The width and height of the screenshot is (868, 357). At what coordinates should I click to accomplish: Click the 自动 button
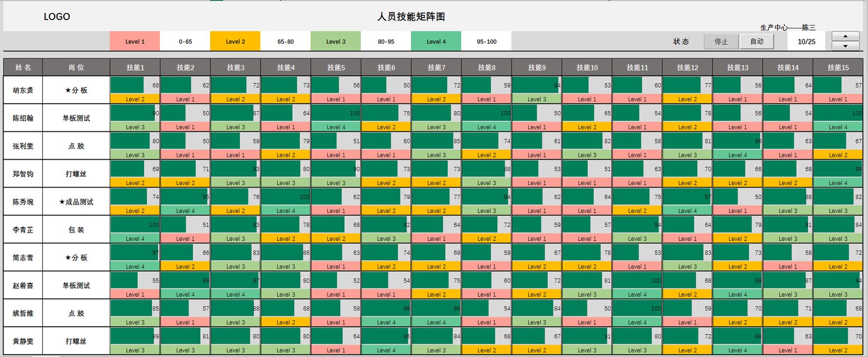tap(757, 42)
